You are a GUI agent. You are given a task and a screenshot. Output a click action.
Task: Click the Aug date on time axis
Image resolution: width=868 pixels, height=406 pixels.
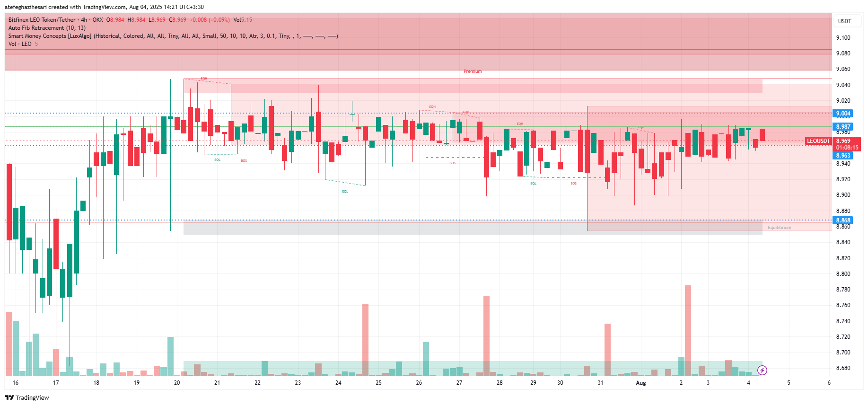click(640, 383)
